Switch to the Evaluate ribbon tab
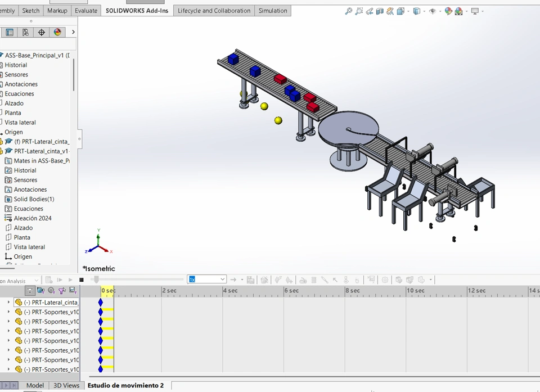 pos(86,11)
